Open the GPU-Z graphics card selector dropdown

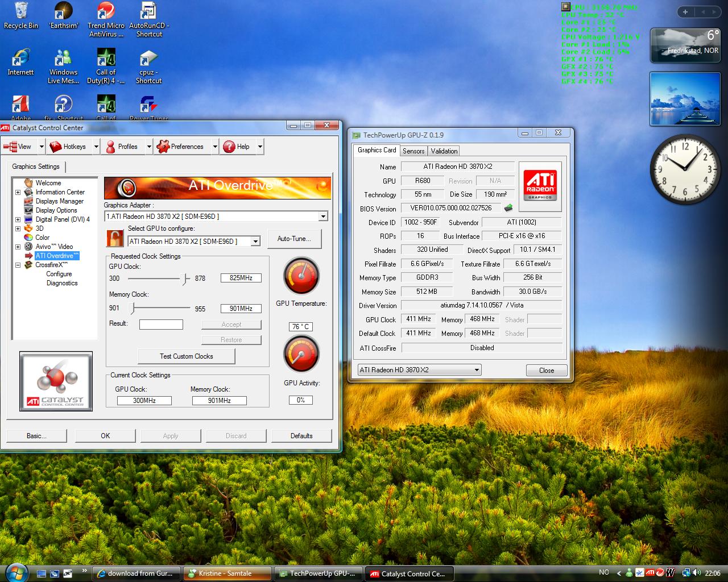click(x=477, y=370)
